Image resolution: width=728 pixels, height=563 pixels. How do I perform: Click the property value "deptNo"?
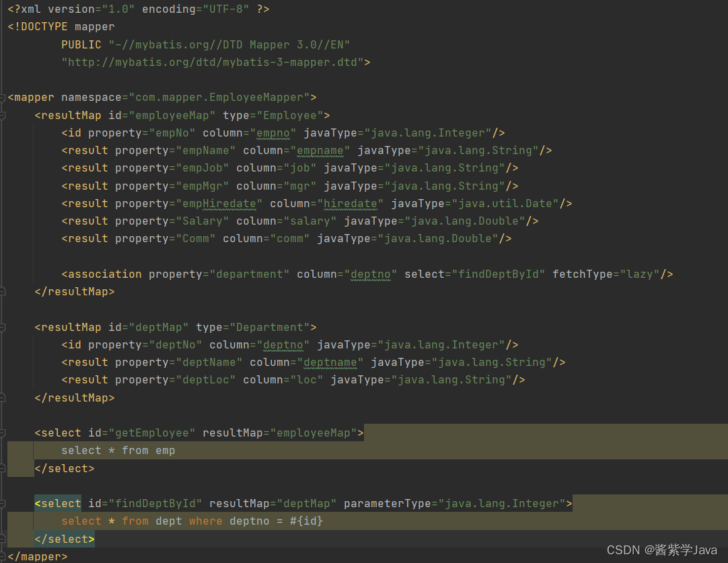coord(176,345)
